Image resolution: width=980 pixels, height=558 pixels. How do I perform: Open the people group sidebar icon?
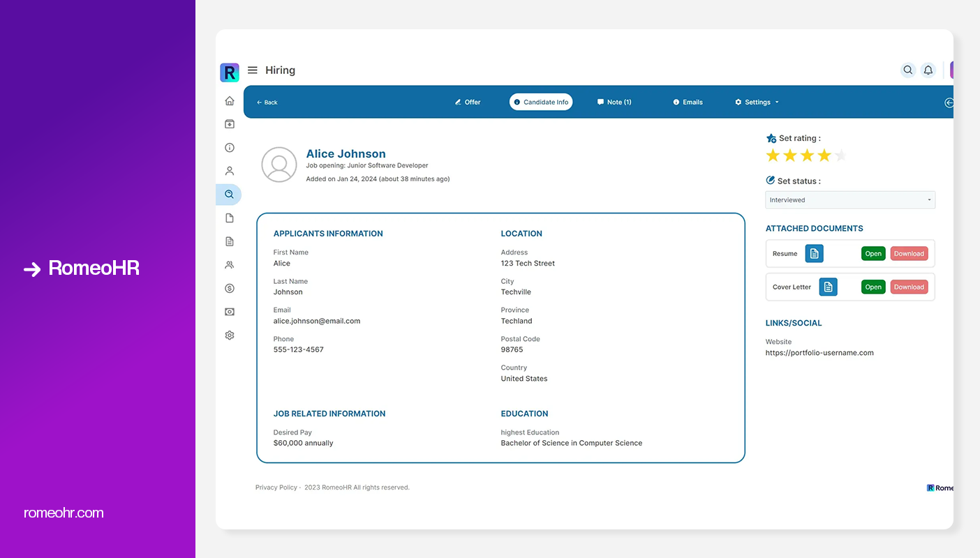pos(230,265)
